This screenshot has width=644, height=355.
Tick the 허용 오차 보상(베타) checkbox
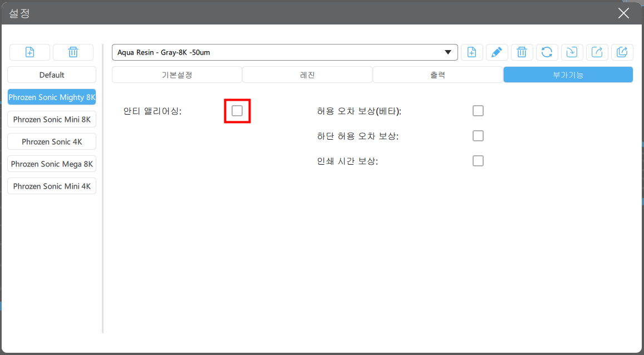pyautogui.click(x=478, y=111)
